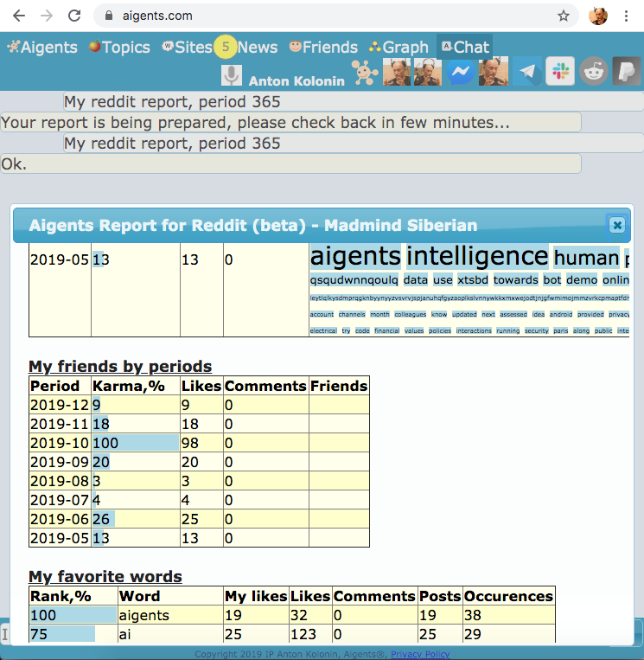644x660 pixels.
Task: Click the 2019-10 karma bar showing 100
Action: (136, 443)
